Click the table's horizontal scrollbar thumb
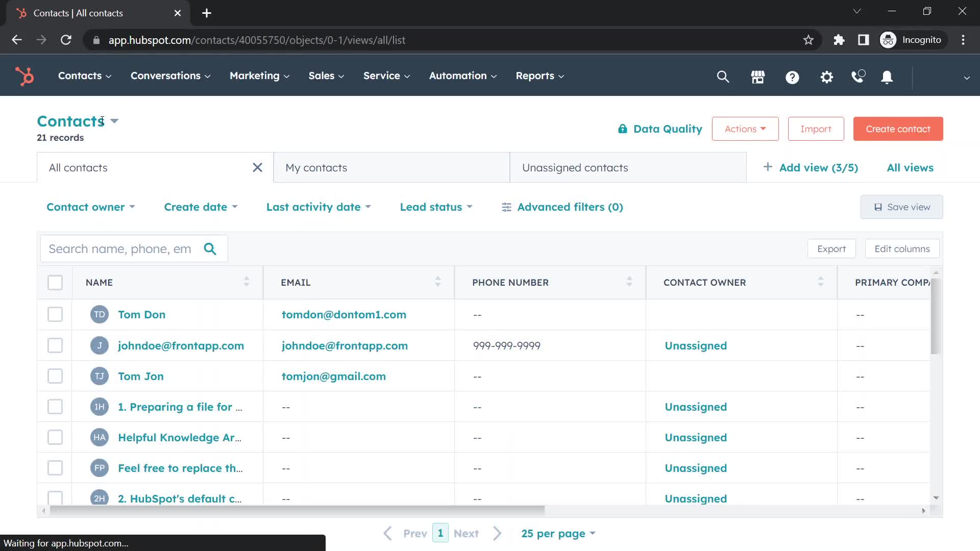The width and height of the screenshot is (980, 551). coord(297,510)
